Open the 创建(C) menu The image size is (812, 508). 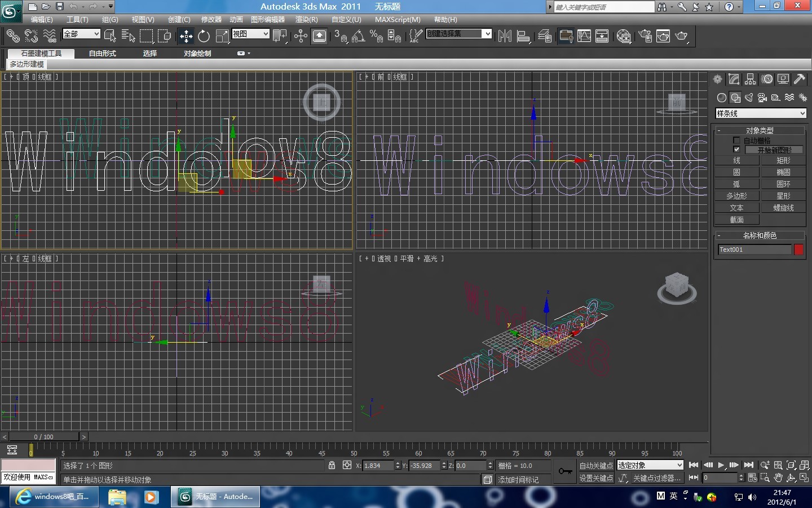[x=179, y=20]
